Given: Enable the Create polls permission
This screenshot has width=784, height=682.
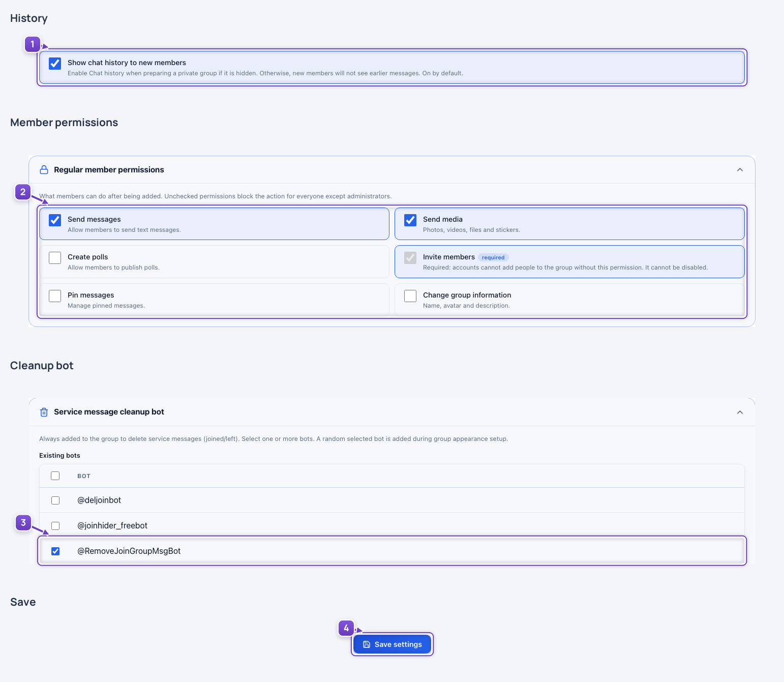Looking at the screenshot, I should [x=55, y=258].
